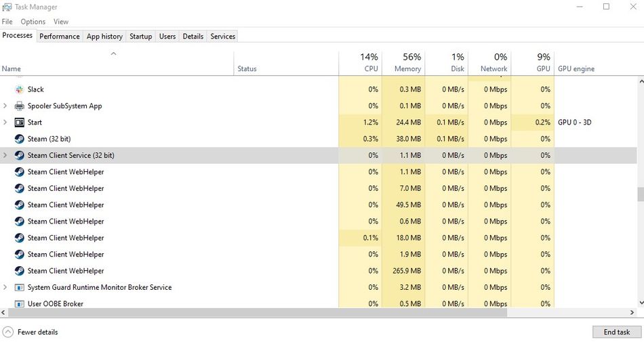Expand System Guard Runtime Monitor Broker Service

click(x=5, y=287)
